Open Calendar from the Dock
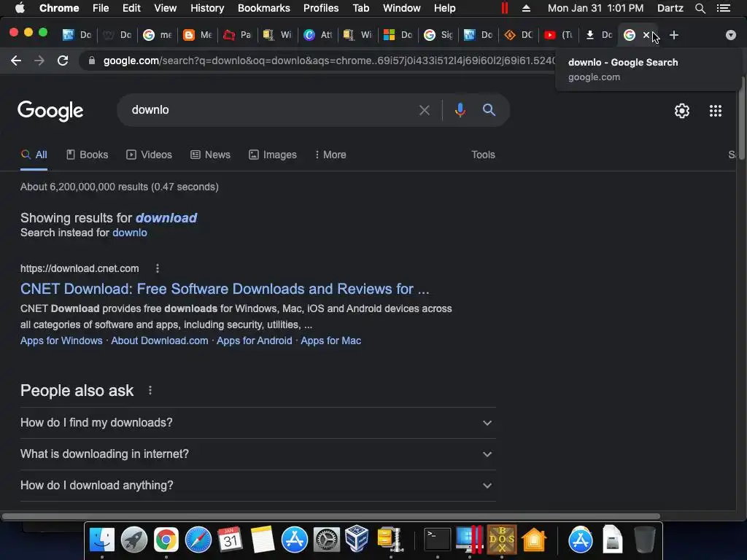Image resolution: width=747 pixels, height=560 pixels. 230,540
